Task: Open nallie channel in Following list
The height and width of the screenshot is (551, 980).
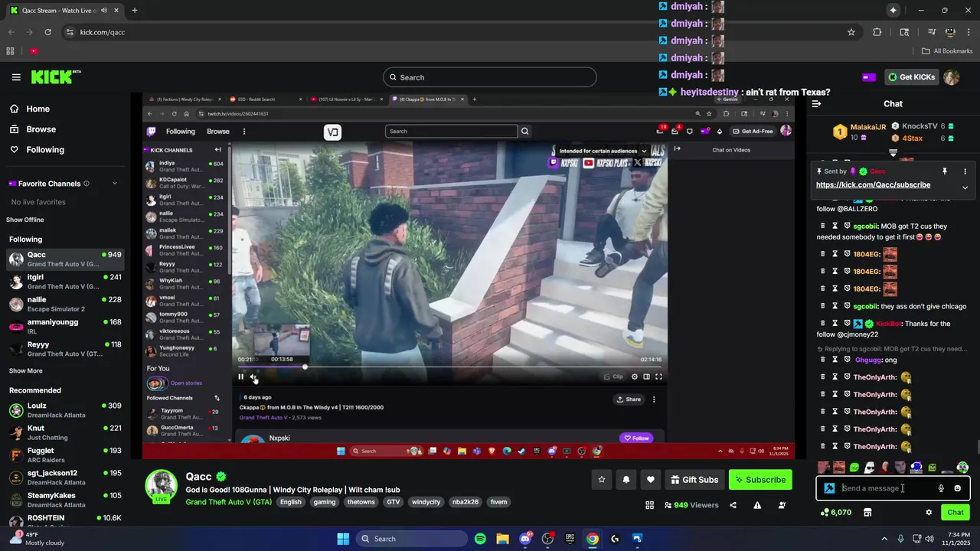Action: click(x=65, y=304)
